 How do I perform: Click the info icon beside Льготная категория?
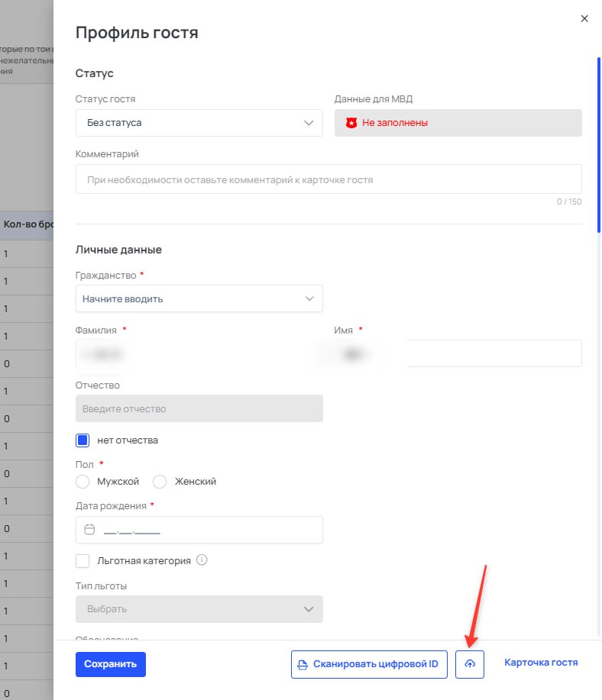click(x=202, y=560)
